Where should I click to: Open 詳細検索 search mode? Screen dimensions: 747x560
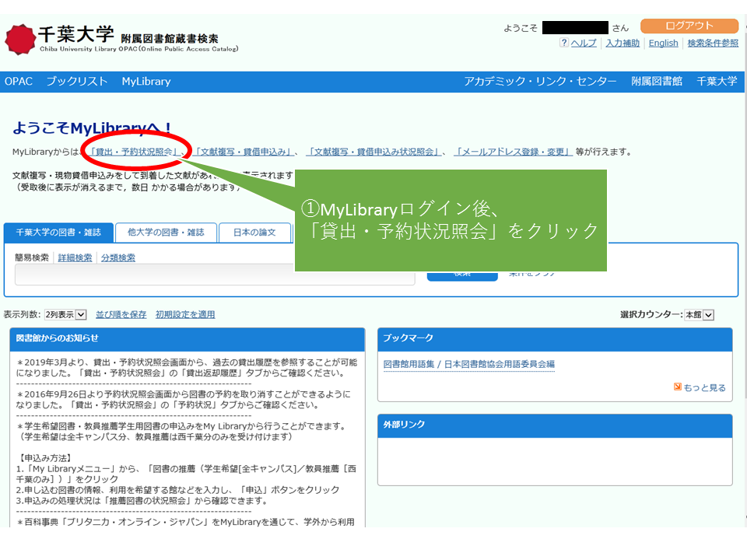pos(75,257)
